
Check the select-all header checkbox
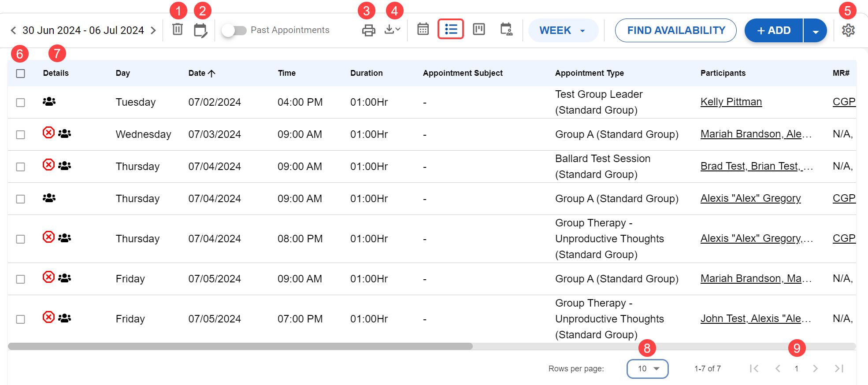coord(21,74)
